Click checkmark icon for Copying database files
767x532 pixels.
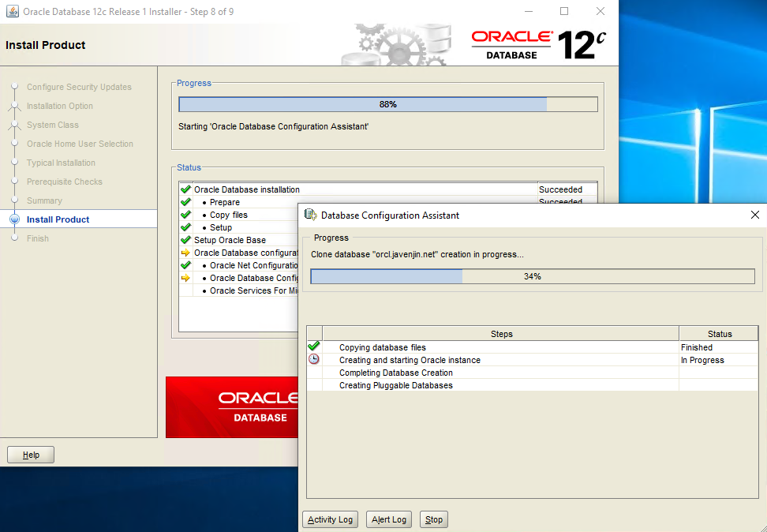click(314, 347)
